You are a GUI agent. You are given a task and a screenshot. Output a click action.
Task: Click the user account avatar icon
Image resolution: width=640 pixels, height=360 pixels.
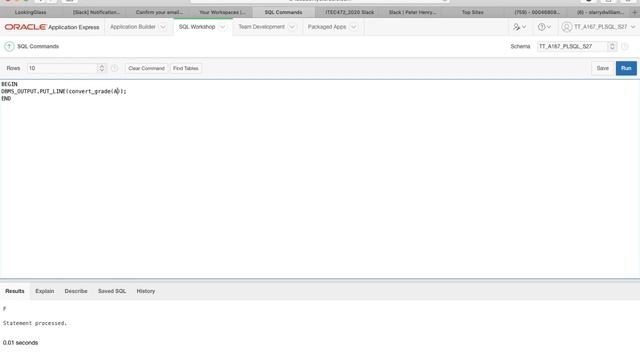point(566,27)
